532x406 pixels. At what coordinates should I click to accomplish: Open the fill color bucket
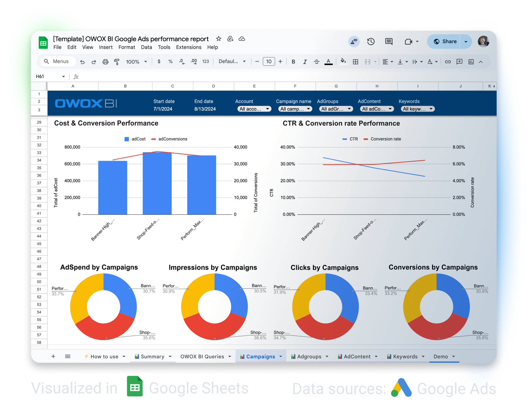click(343, 61)
